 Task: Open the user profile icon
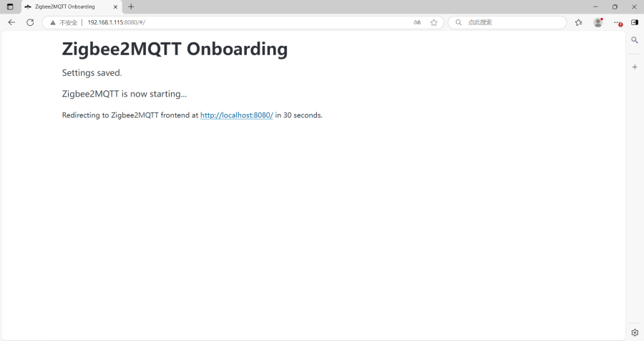point(598,23)
